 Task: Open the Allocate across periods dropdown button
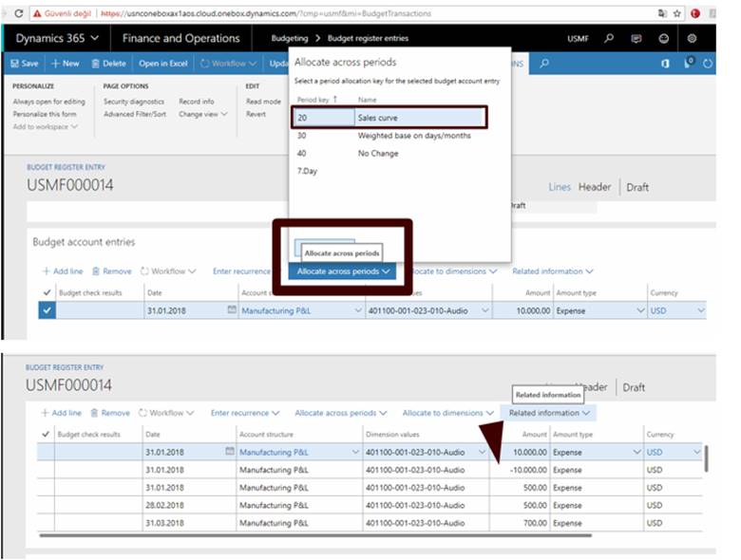click(343, 271)
